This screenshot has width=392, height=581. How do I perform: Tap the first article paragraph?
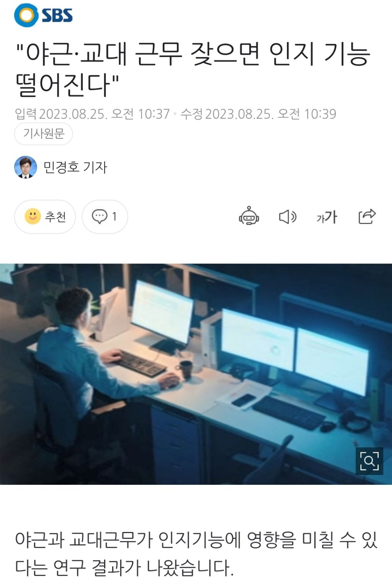pyautogui.click(x=196, y=553)
